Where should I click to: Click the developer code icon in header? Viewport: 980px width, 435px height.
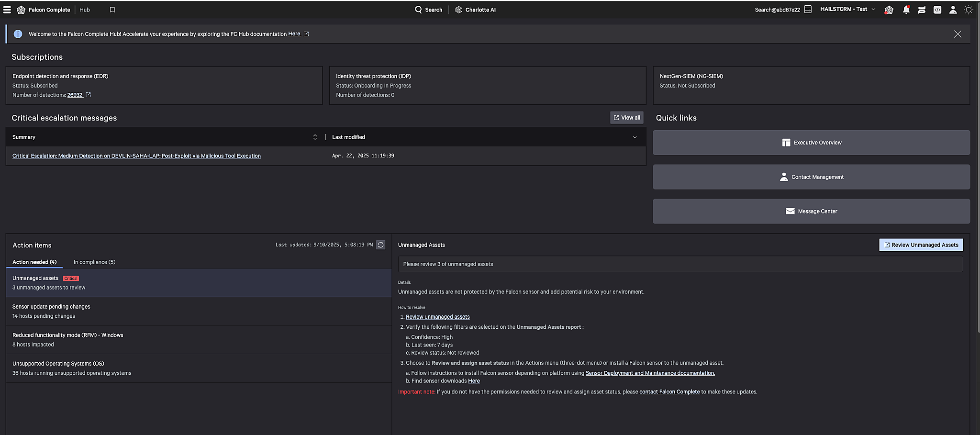click(937, 10)
